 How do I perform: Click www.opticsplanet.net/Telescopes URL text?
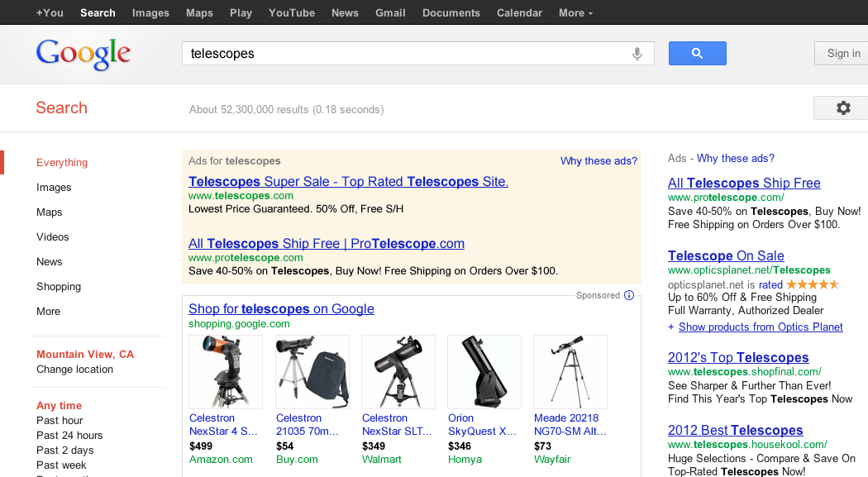tap(749, 270)
